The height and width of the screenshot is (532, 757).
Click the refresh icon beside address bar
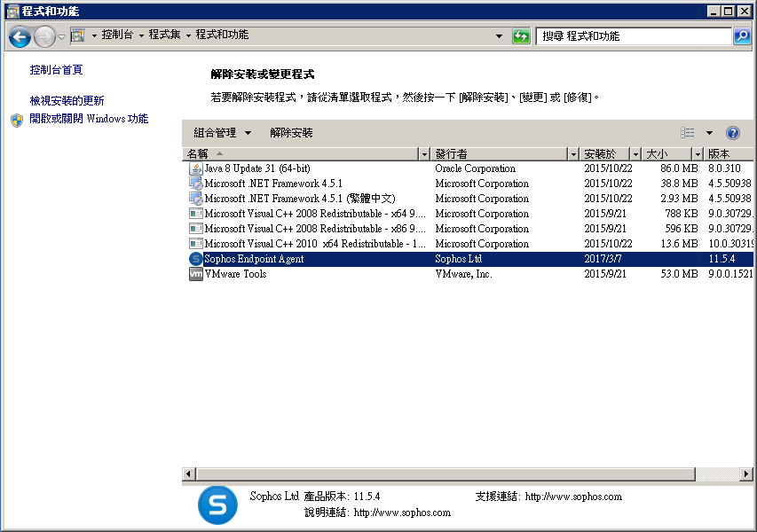coord(521,36)
